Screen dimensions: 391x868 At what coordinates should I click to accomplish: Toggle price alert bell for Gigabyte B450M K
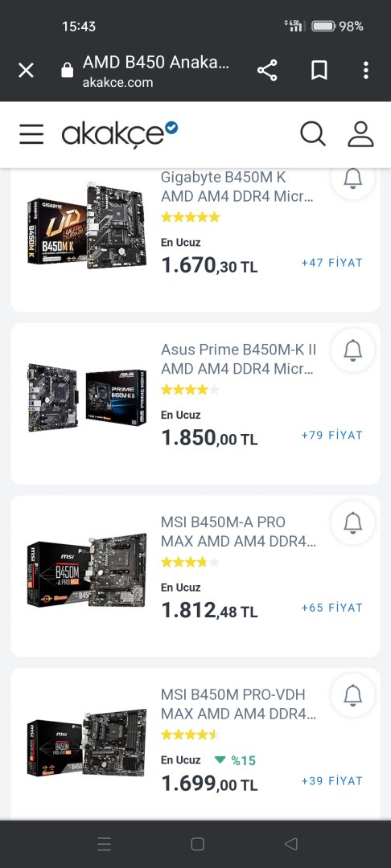pyautogui.click(x=353, y=178)
